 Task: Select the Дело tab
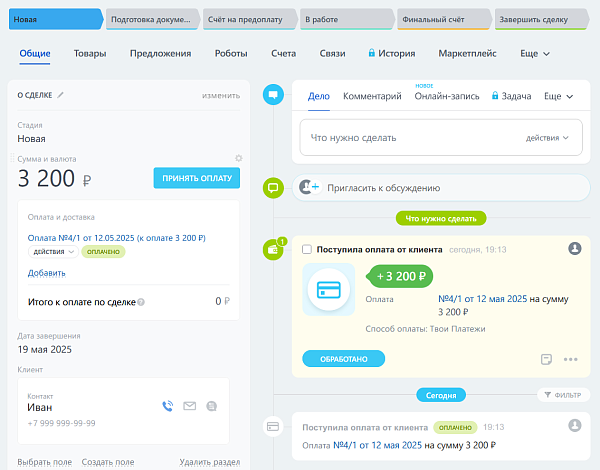click(x=319, y=96)
